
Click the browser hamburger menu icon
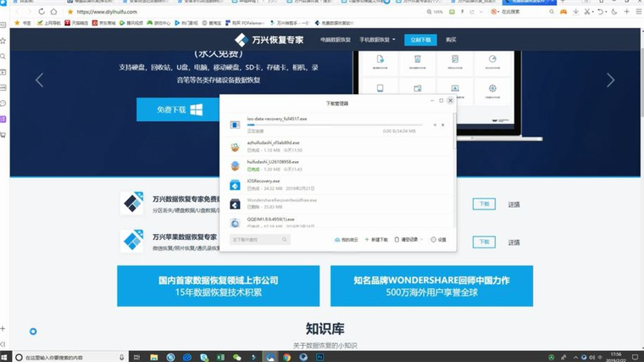[x=639, y=12]
